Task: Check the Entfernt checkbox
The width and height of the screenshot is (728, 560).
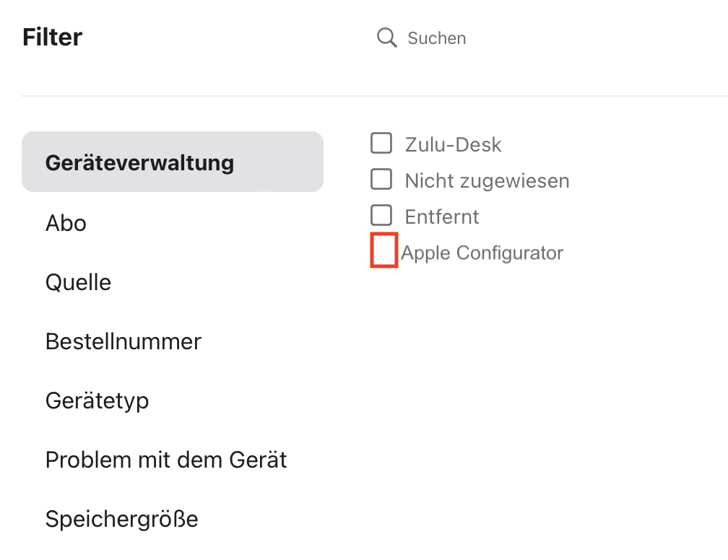Action: click(381, 215)
